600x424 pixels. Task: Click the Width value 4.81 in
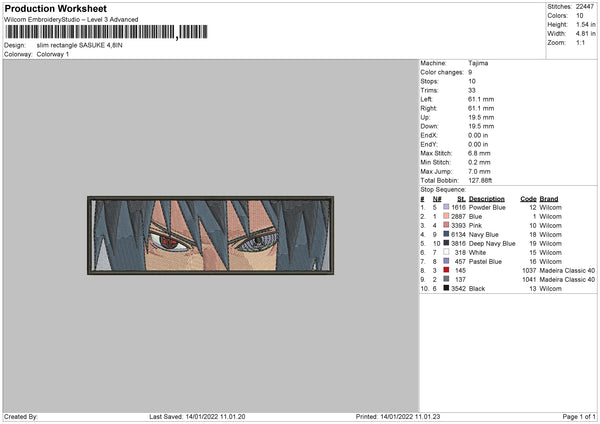585,34
